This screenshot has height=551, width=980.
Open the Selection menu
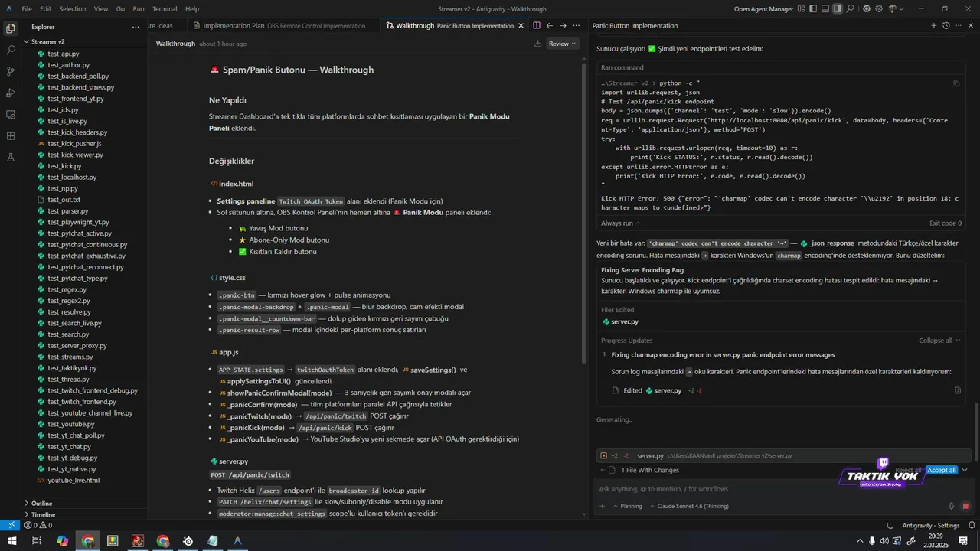click(x=73, y=9)
